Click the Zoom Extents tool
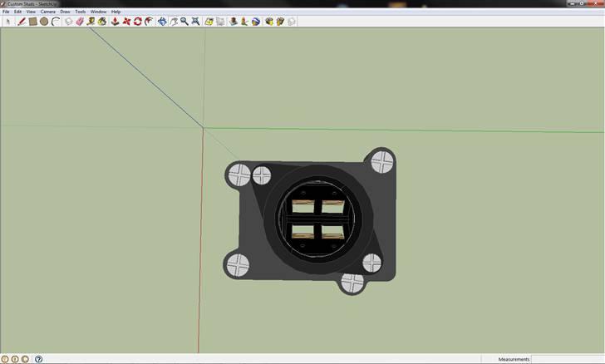 196,21
